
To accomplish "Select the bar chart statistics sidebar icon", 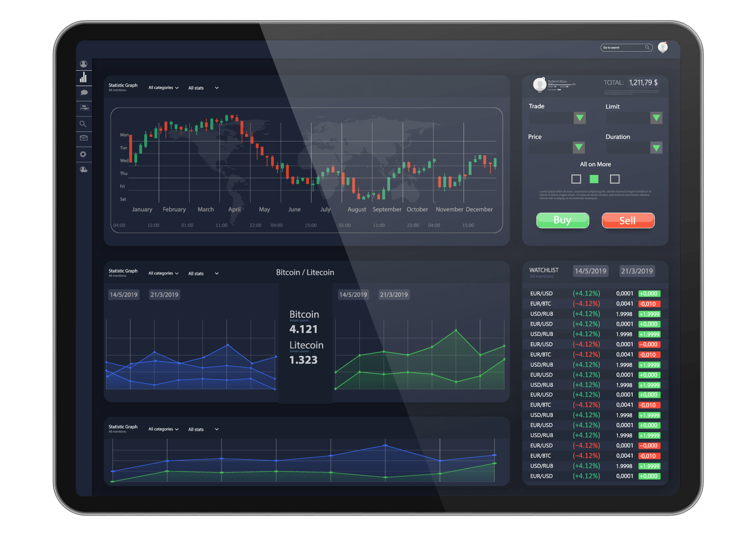I will pyautogui.click(x=83, y=77).
